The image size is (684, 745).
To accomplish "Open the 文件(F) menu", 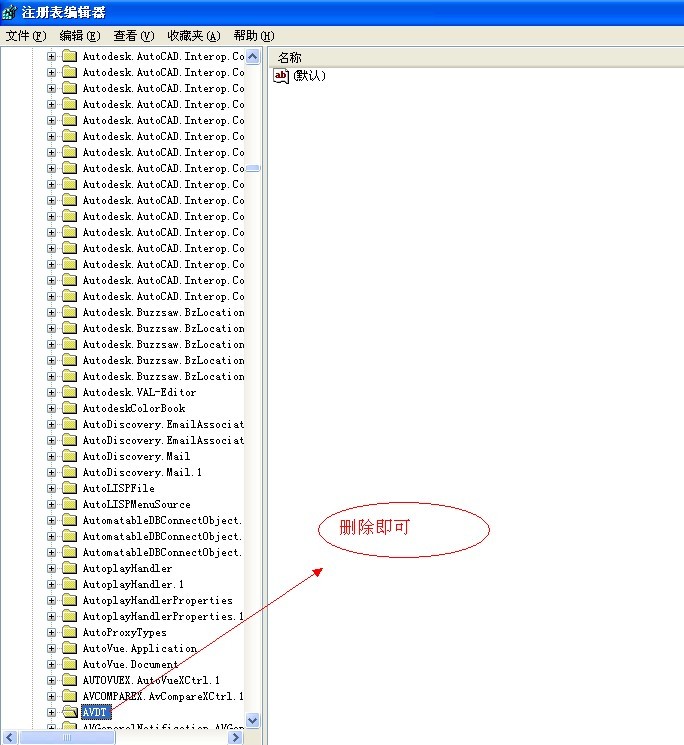I will [26, 36].
